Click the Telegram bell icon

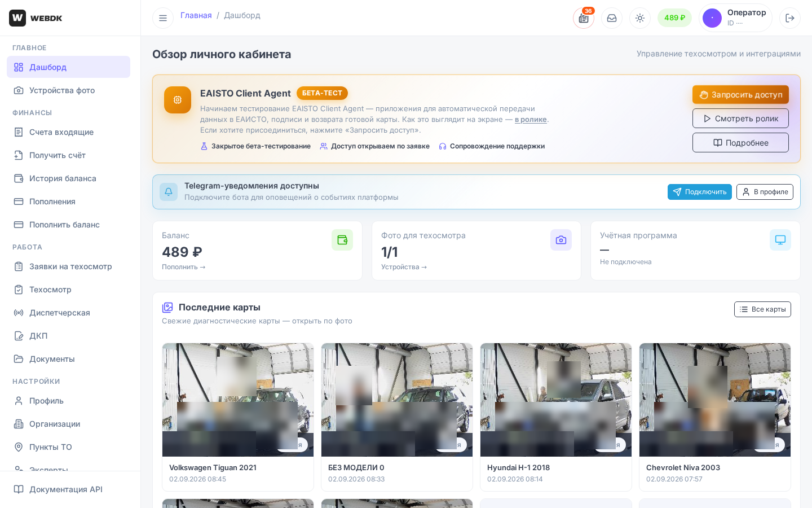tap(169, 192)
